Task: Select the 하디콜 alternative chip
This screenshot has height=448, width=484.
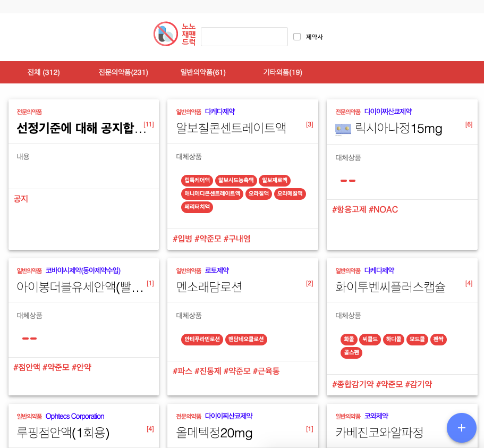Action: click(x=394, y=339)
